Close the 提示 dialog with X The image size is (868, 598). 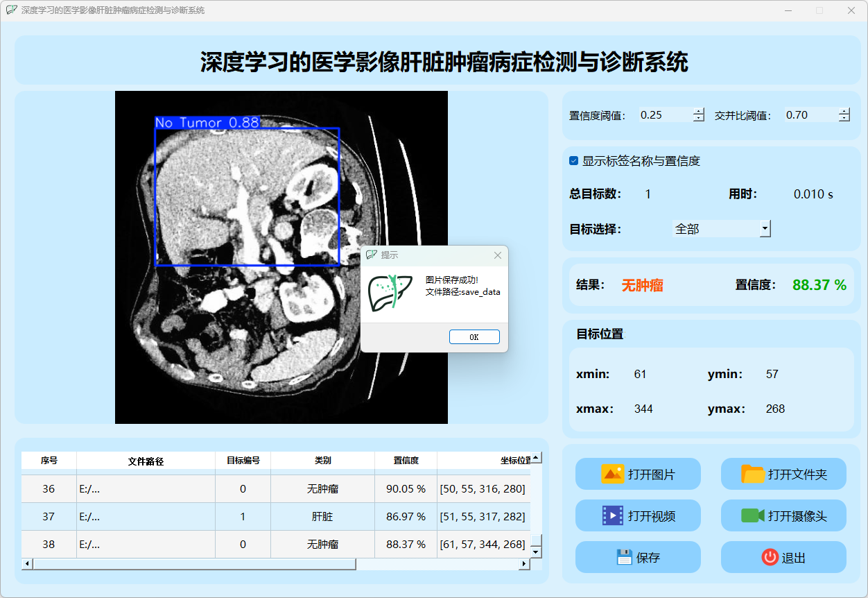pos(497,255)
